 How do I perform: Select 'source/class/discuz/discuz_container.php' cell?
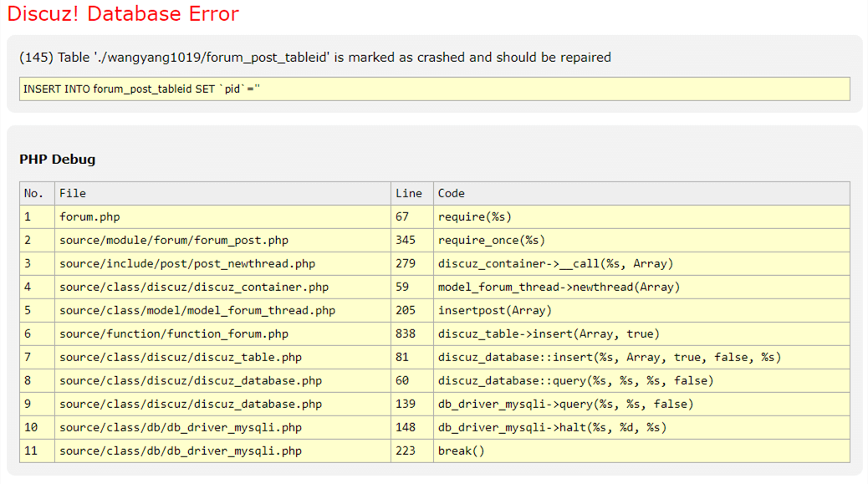click(223, 287)
